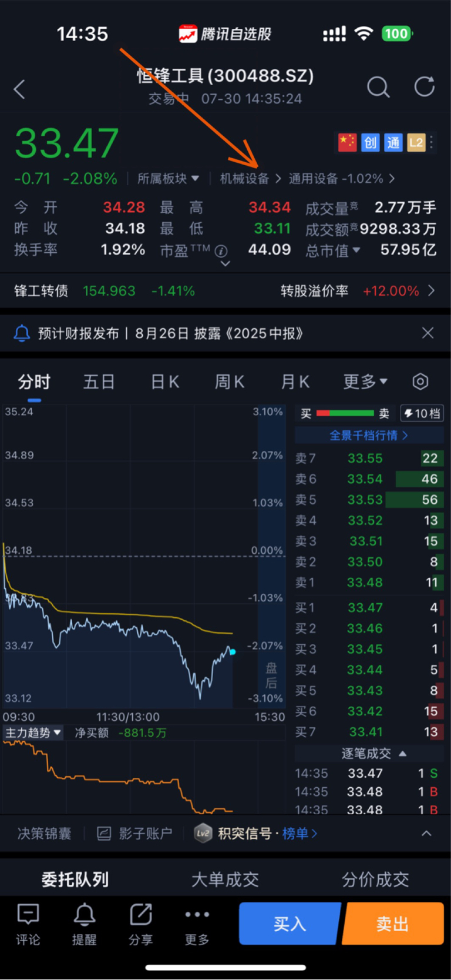Go back using the left chevron

(19, 89)
